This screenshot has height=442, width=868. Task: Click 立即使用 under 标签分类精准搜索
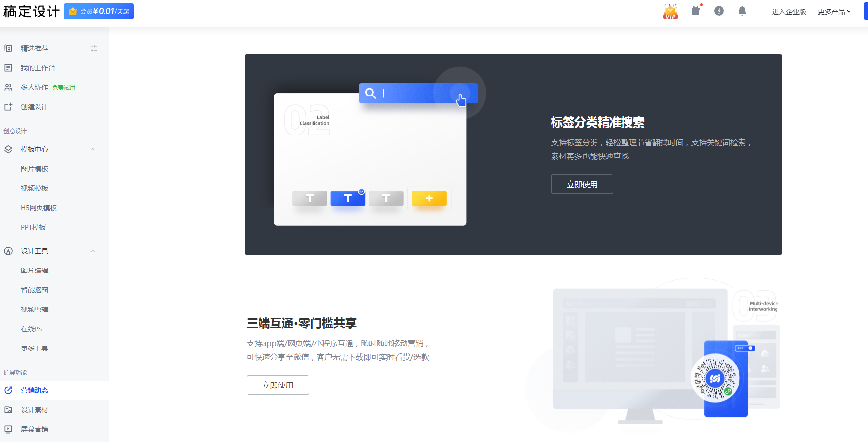pos(582,184)
